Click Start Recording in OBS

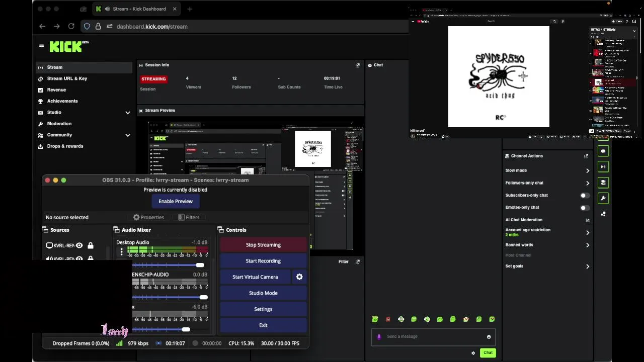coord(263,261)
